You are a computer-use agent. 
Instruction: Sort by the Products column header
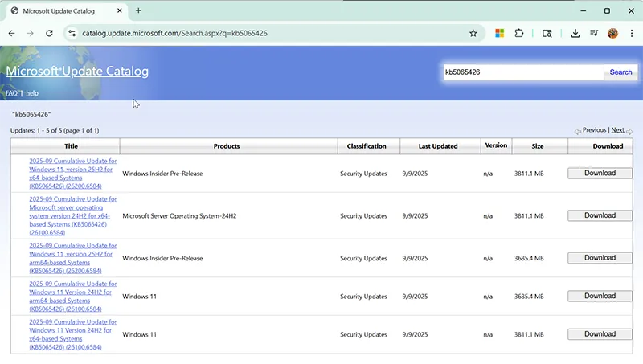(x=227, y=146)
